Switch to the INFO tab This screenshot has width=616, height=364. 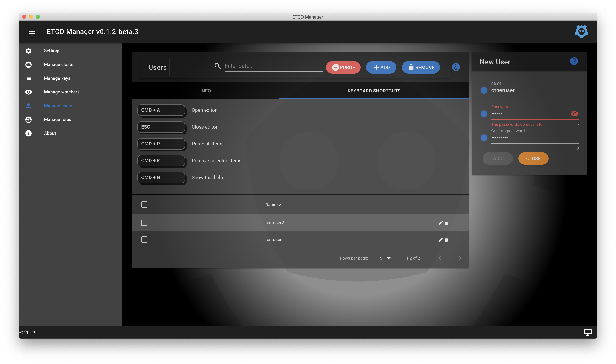coord(205,91)
